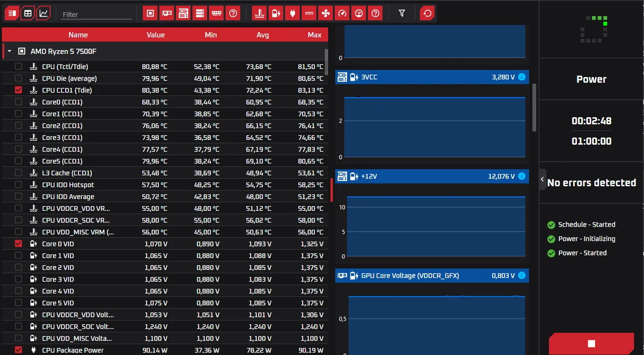Image resolution: width=644 pixels, height=355 pixels.
Task: Click the 'Schedule - Started' log entry
Action: coord(587,225)
